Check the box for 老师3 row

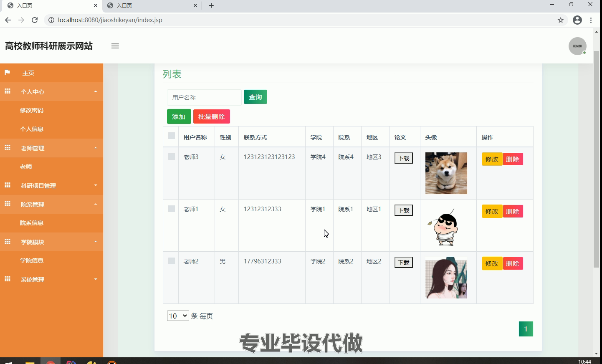click(x=172, y=157)
